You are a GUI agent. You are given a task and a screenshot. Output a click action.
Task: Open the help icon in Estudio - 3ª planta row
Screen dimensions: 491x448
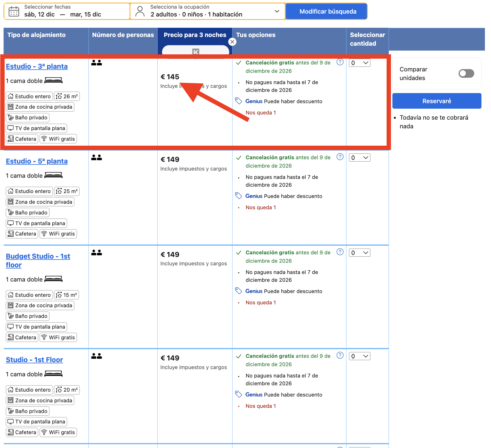[x=340, y=62]
